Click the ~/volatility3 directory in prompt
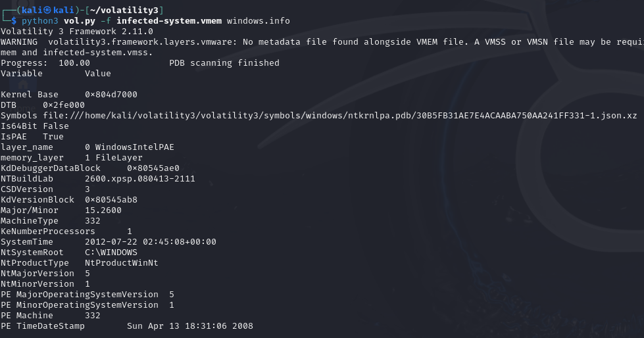Viewport: 644px width, 338px height. pyautogui.click(x=124, y=10)
